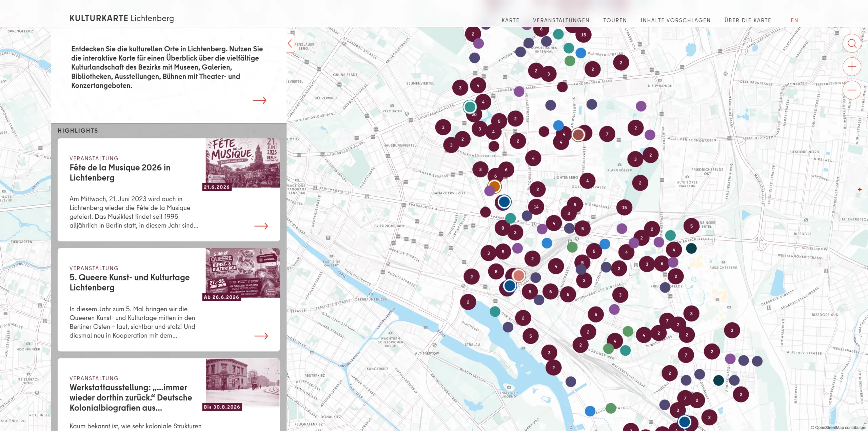The height and width of the screenshot is (431, 868).
Task: Select the cluster 15 marker near Rüdigerstrasse
Action: [x=624, y=208]
